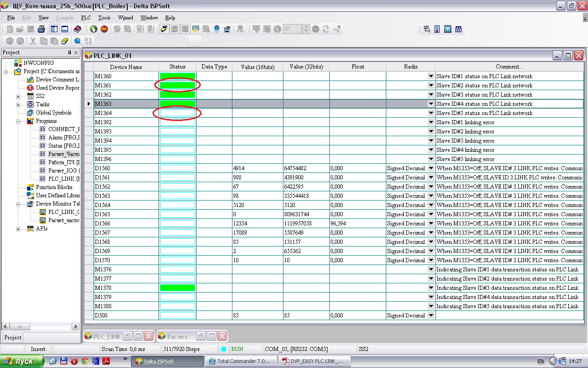Select the Global Symbols tree item
Image resolution: width=588 pixels, height=368 pixels.
(54, 113)
